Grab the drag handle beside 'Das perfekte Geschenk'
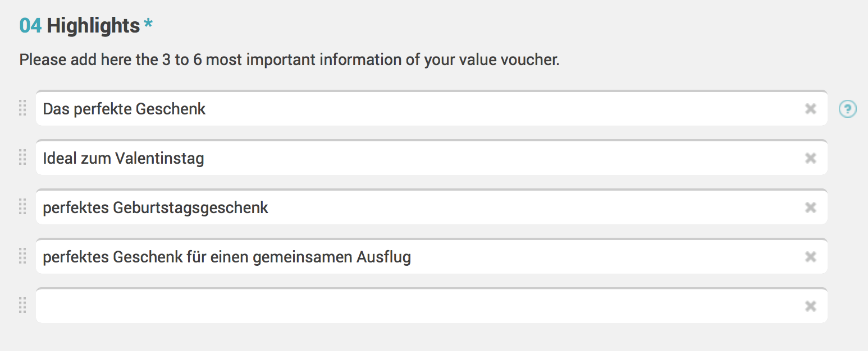Image resolution: width=868 pixels, height=351 pixels. click(22, 108)
